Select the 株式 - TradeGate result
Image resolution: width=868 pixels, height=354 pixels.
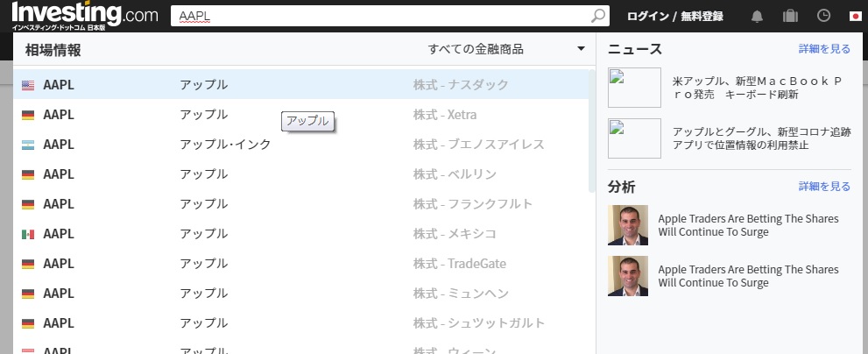(300, 264)
